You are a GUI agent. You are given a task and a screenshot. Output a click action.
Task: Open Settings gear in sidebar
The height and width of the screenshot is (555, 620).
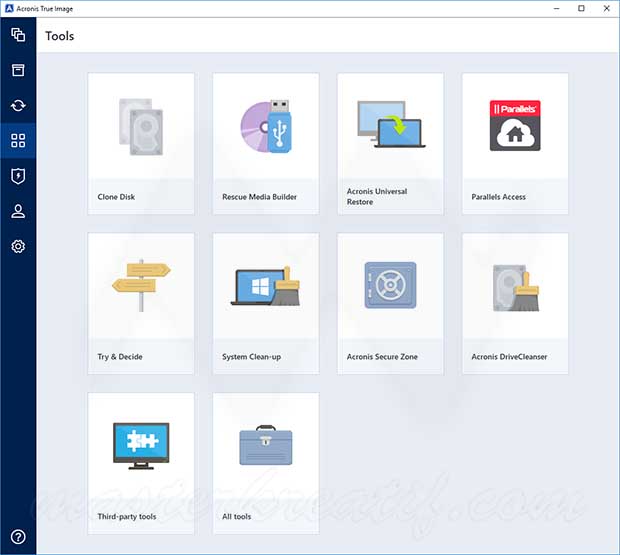tap(18, 246)
